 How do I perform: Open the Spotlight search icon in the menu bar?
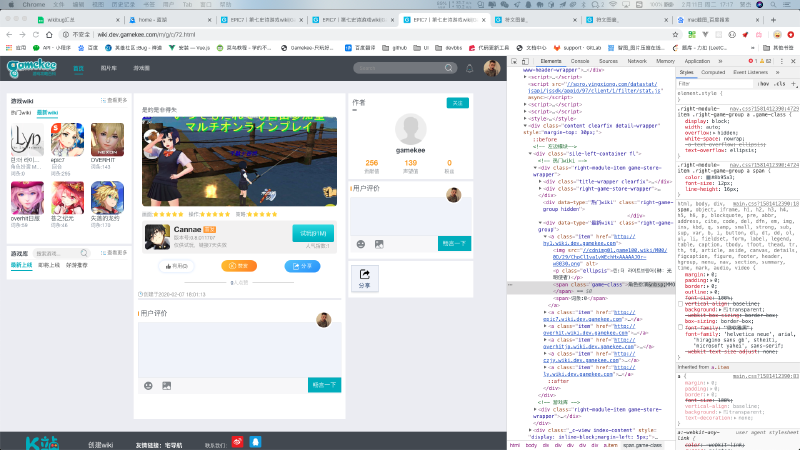point(773,5)
